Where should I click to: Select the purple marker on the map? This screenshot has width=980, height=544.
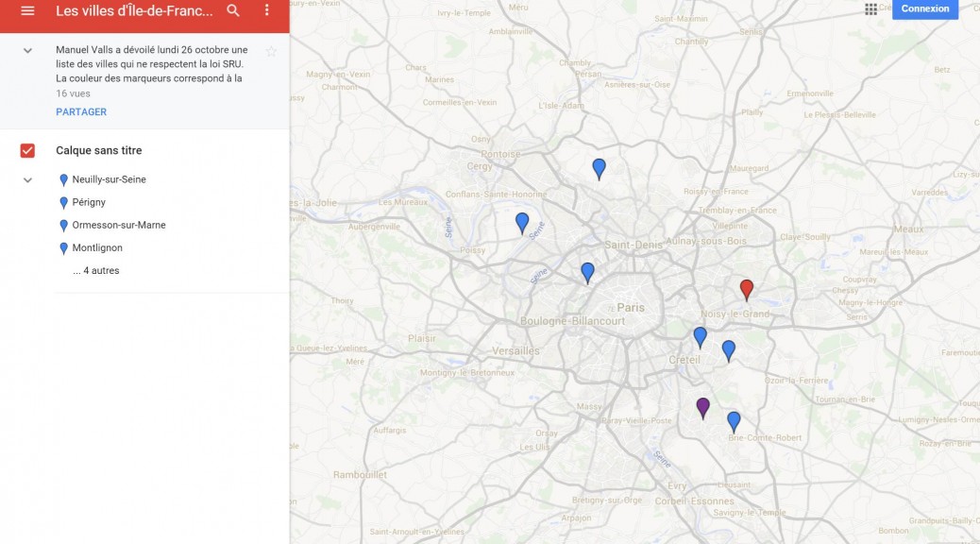(702, 406)
